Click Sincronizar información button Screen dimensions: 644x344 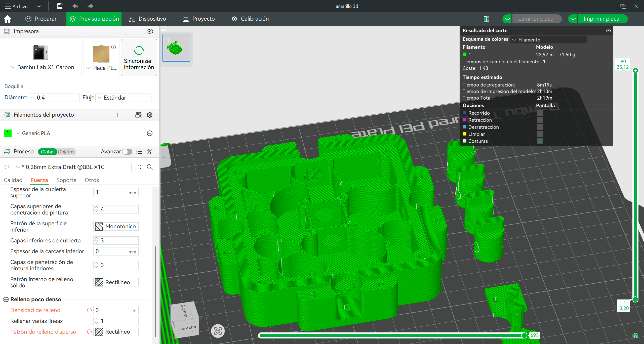point(139,57)
